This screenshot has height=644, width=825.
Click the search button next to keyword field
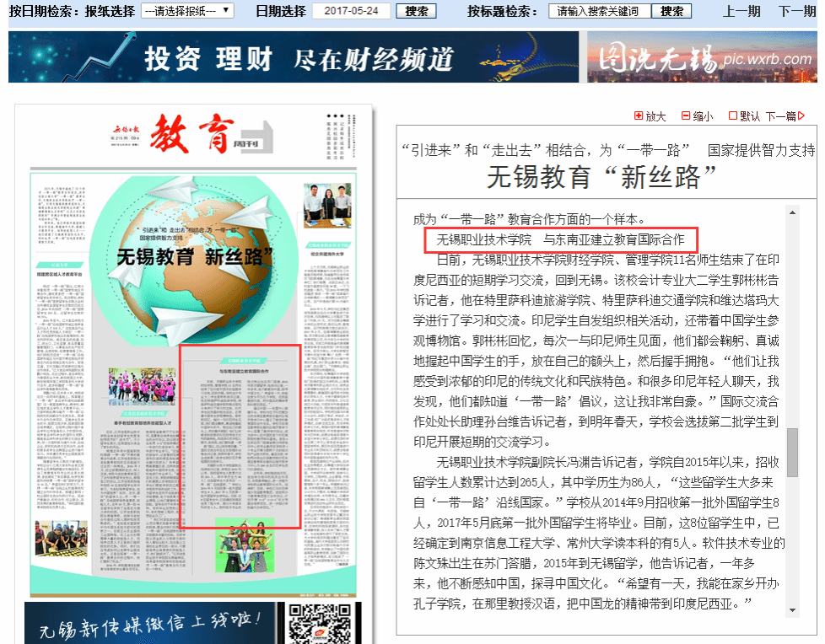click(x=671, y=11)
